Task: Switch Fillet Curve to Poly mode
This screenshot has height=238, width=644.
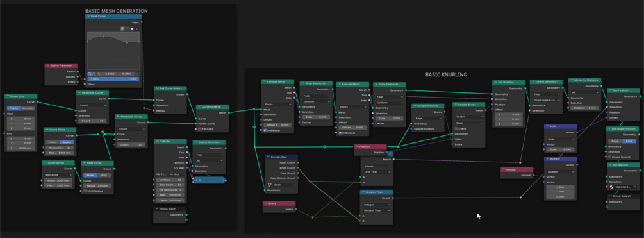Action: [x=104, y=175]
